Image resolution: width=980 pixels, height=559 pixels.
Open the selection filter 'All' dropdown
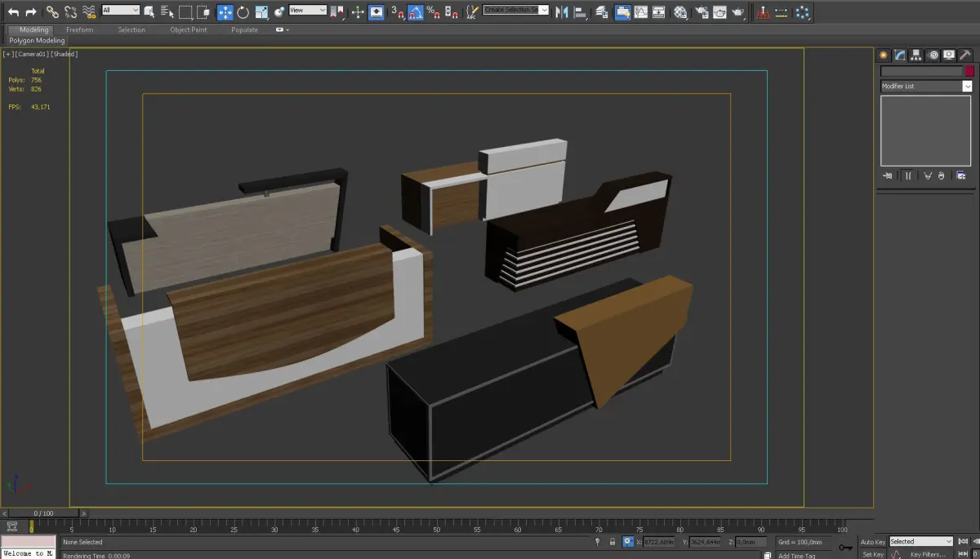121,11
